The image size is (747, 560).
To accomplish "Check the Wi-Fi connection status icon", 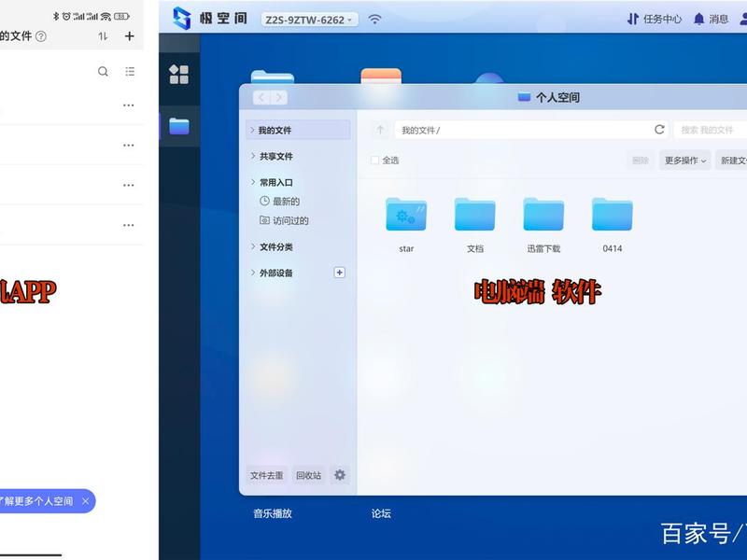I will [x=375, y=19].
